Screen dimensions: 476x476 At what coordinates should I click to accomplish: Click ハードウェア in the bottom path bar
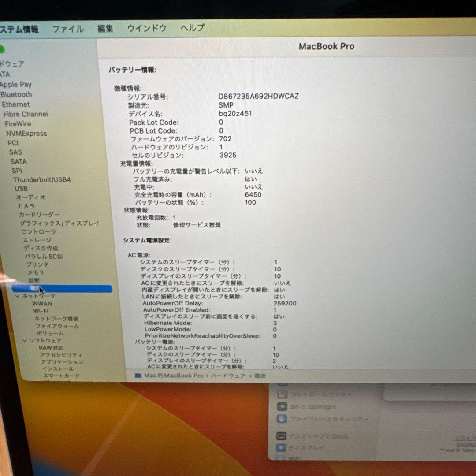point(228,376)
